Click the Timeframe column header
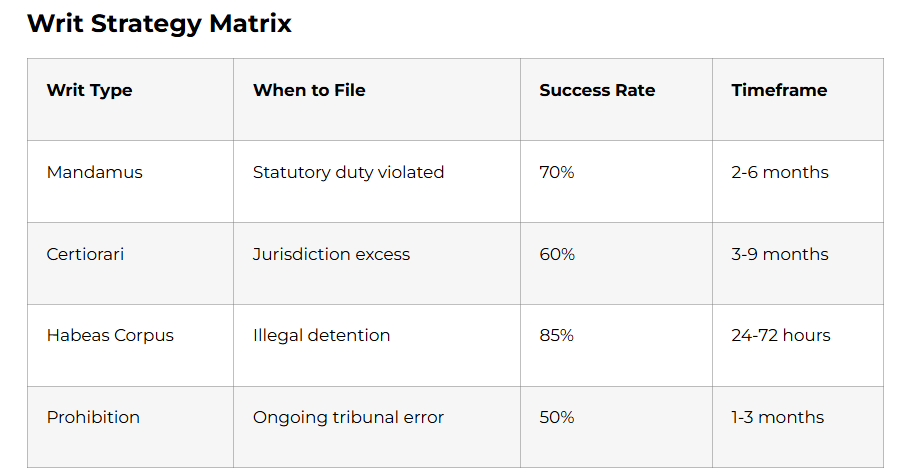Image resolution: width=905 pixels, height=476 pixels. point(779,90)
